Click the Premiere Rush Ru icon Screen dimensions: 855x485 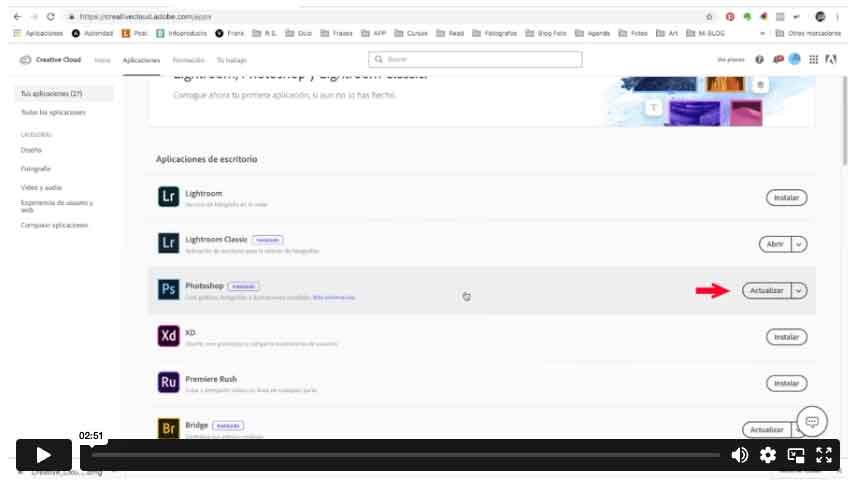pos(168,382)
